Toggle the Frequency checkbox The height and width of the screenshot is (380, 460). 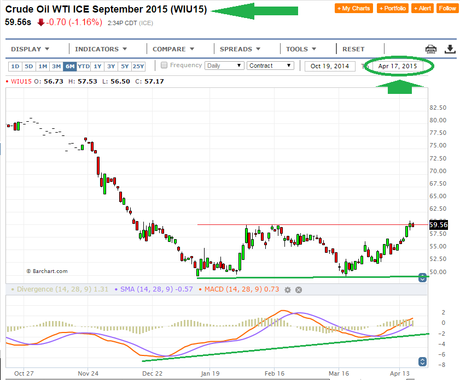[164, 65]
